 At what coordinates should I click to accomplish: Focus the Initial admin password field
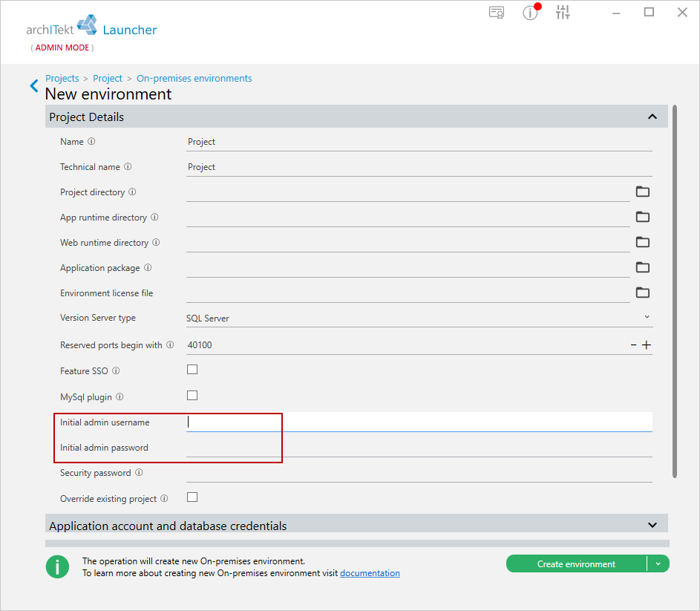pyautogui.click(x=419, y=448)
